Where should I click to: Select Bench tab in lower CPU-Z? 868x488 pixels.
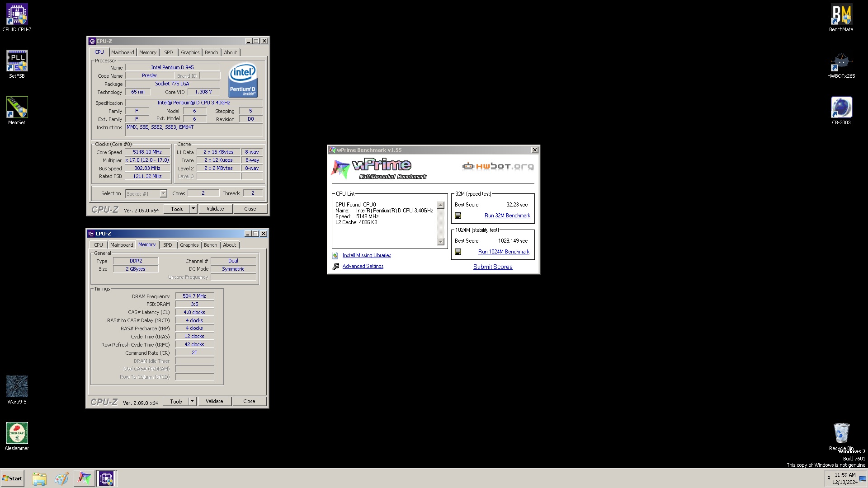(210, 245)
